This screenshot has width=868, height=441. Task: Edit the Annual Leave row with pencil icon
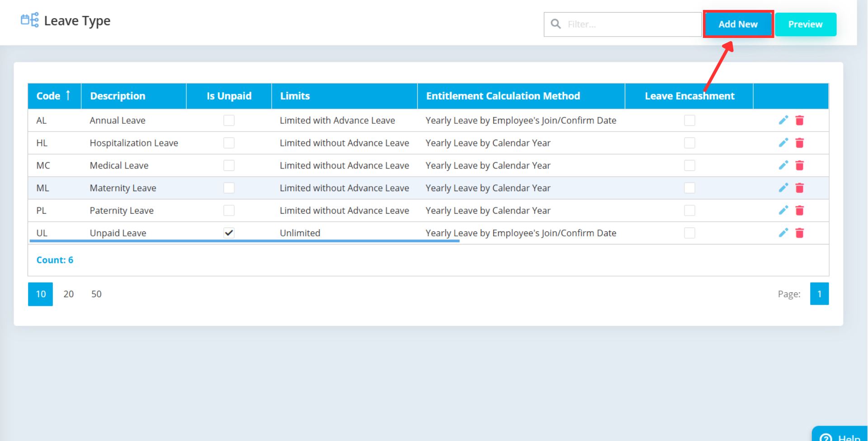(783, 120)
